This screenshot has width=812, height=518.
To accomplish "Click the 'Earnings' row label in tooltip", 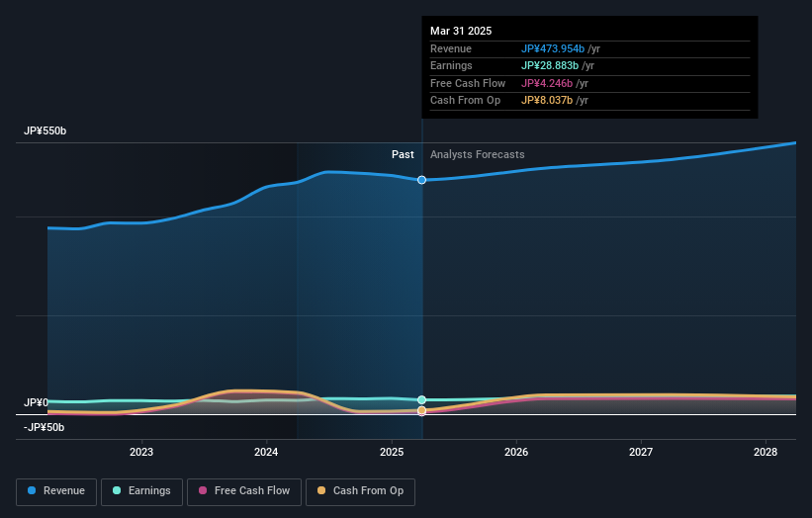I will (451, 65).
